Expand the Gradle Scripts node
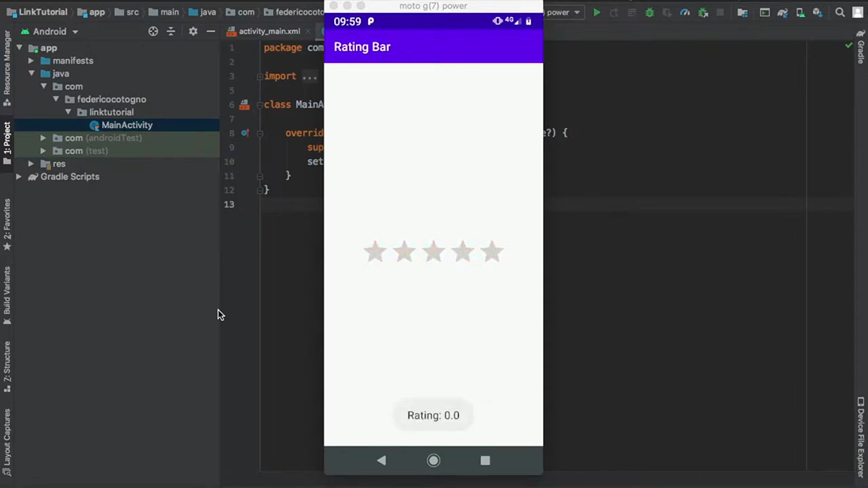Viewport: 868px width, 488px height. [19, 177]
